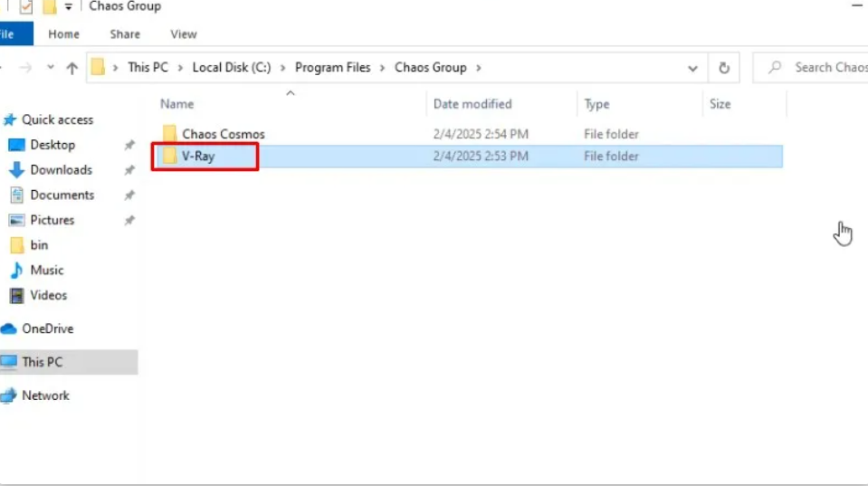
Task: Sort by the Date modified column header
Action: click(x=472, y=104)
